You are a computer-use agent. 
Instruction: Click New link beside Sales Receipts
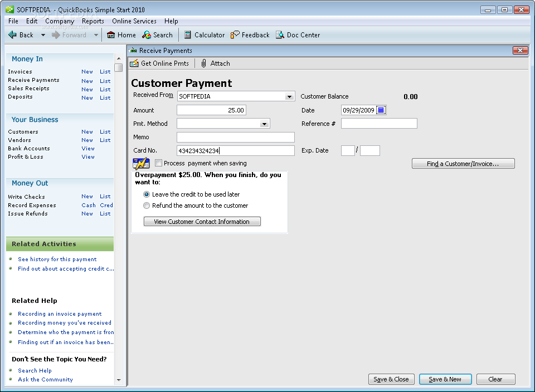[87, 89]
